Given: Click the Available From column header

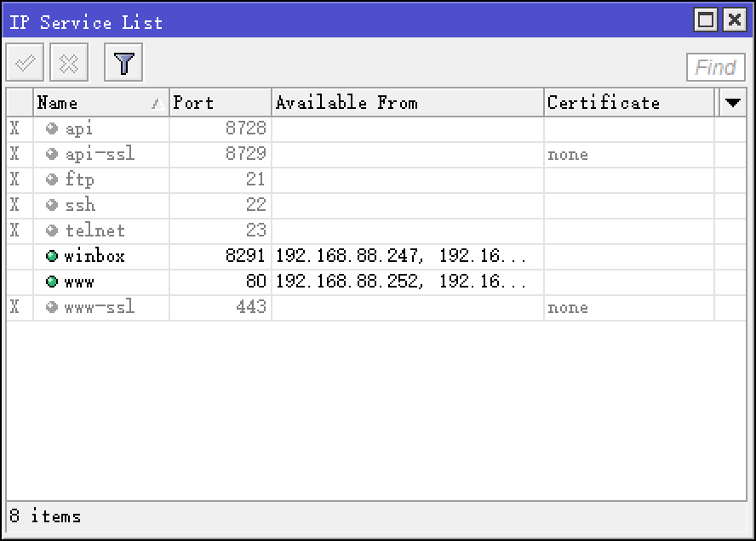Looking at the screenshot, I should coord(407,103).
